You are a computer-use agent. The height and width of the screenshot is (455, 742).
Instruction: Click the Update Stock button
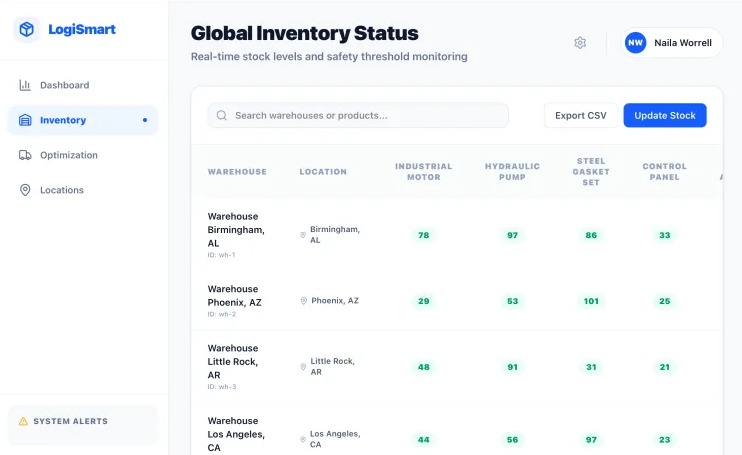click(x=665, y=115)
